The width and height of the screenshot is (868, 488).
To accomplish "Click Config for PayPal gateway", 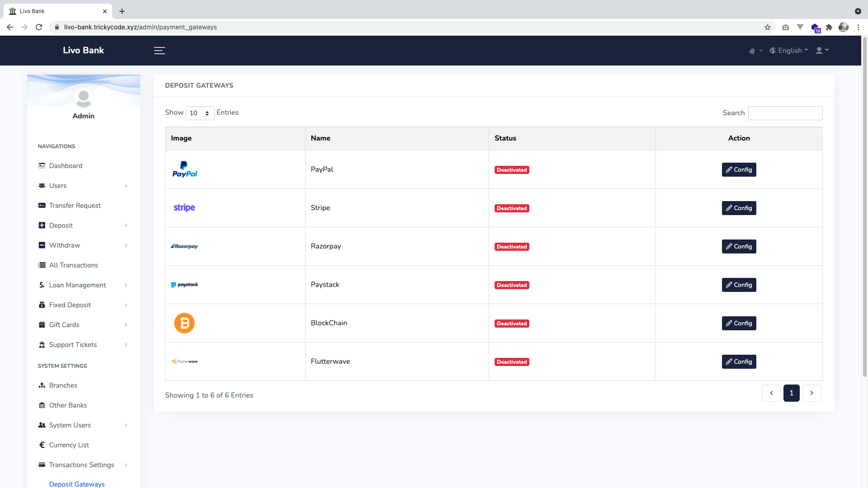I will 739,170.
